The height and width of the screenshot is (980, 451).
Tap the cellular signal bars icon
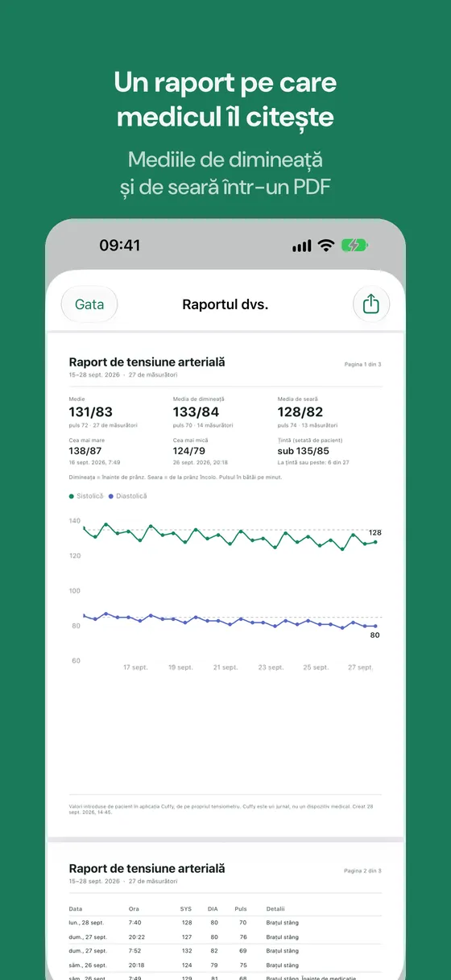[x=302, y=246]
